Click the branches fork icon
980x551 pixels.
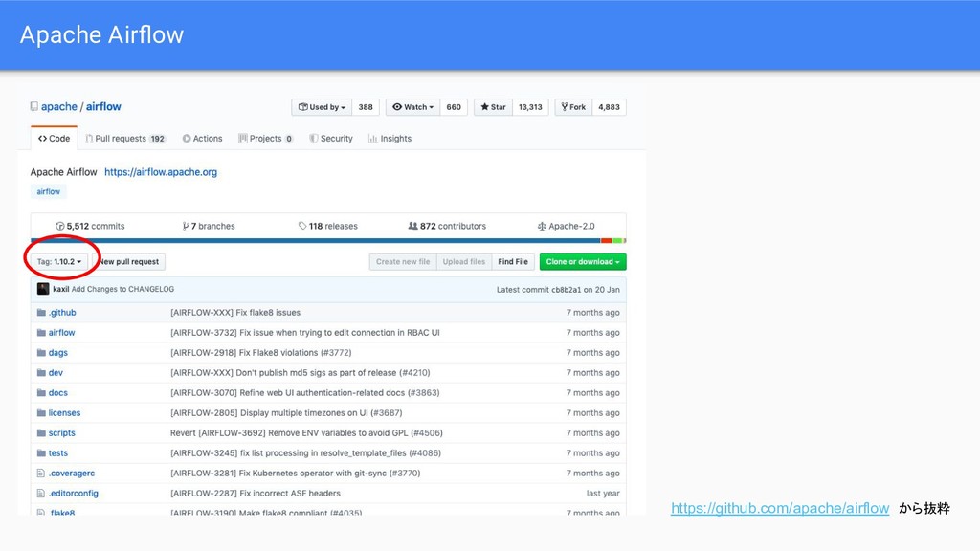(x=186, y=226)
